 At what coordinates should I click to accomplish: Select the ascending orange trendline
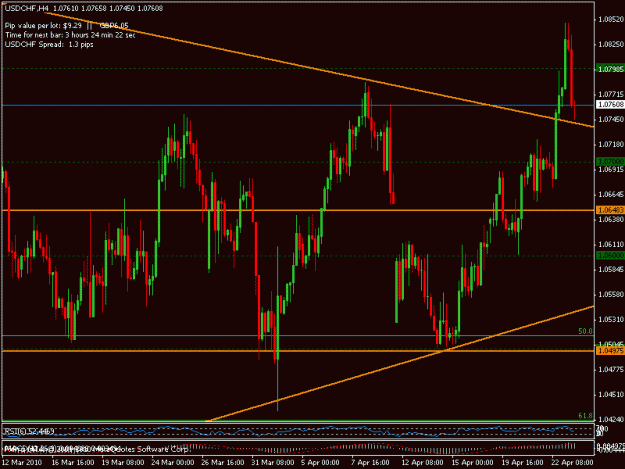click(399, 364)
